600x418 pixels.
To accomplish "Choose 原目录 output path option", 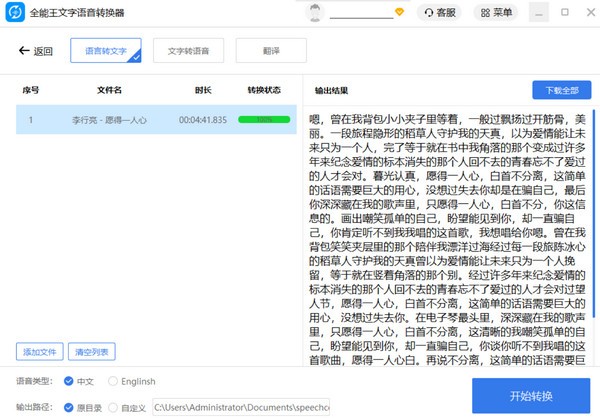I will (68, 407).
